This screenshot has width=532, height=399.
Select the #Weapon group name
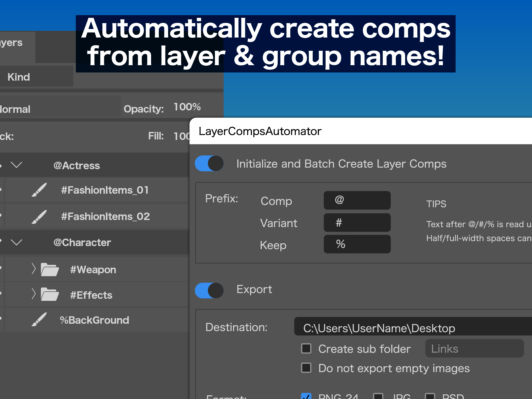[93, 270]
